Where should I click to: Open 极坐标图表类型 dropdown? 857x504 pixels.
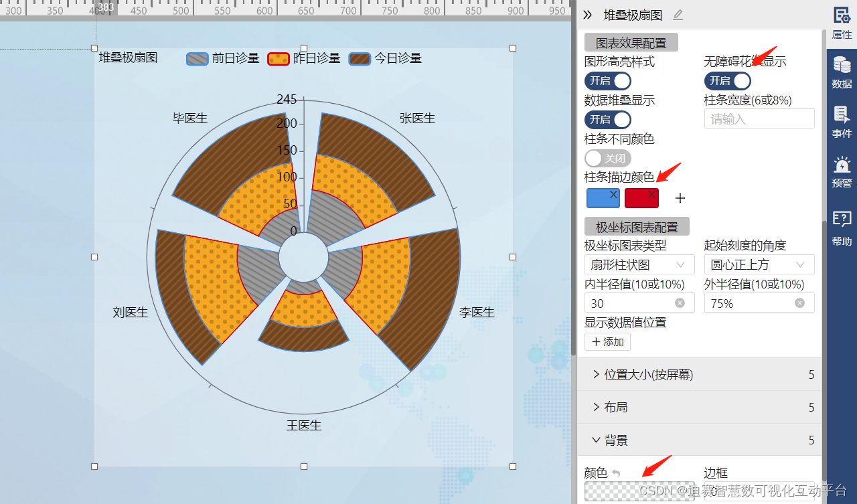coord(639,264)
